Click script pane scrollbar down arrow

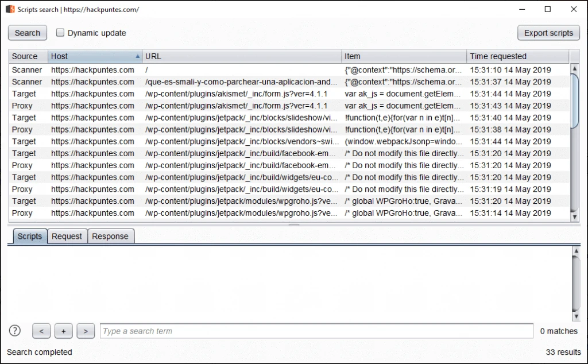point(576,316)
